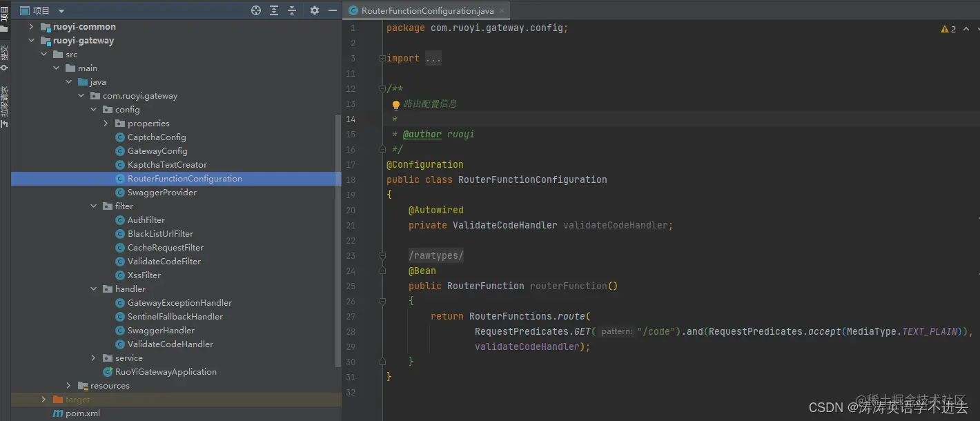The image size is (980, 421).
Task: Click the @Configuration annotation
Action: click(x=425, y=165)
